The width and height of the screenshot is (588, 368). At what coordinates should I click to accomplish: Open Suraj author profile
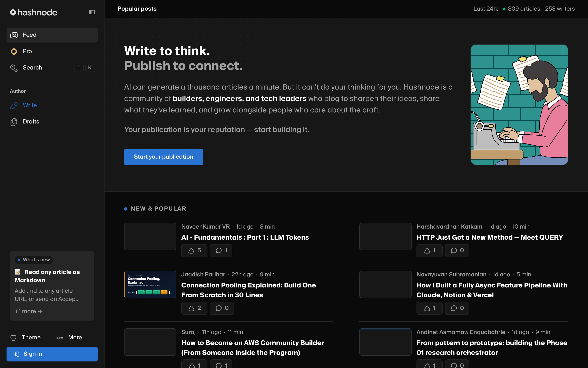(x=188, y=332)
